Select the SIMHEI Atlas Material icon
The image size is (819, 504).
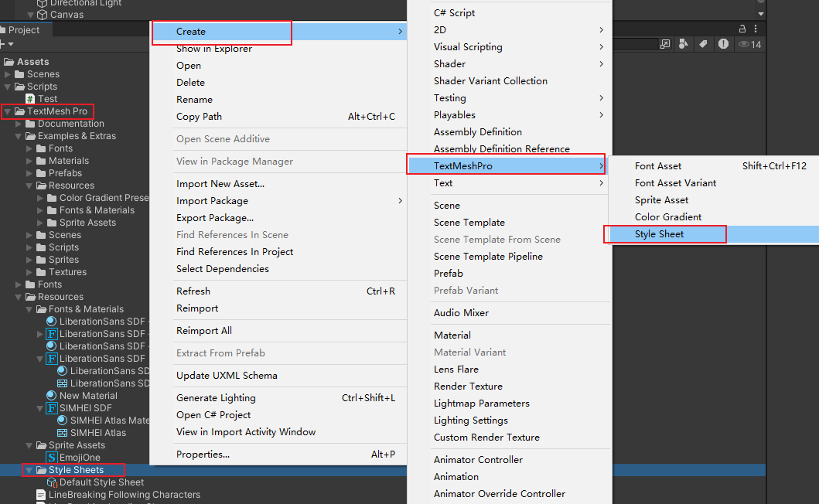pyautogui.click(x=62, y=420)
